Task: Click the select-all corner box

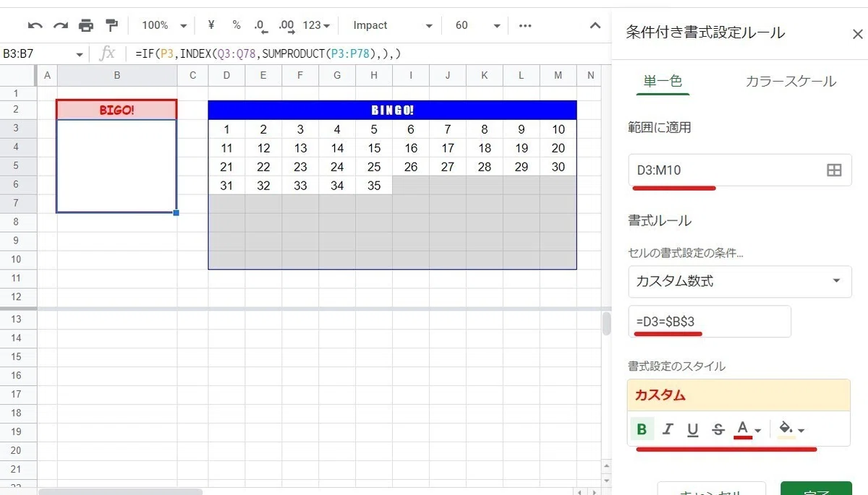Action: click(x=17, y=75)
